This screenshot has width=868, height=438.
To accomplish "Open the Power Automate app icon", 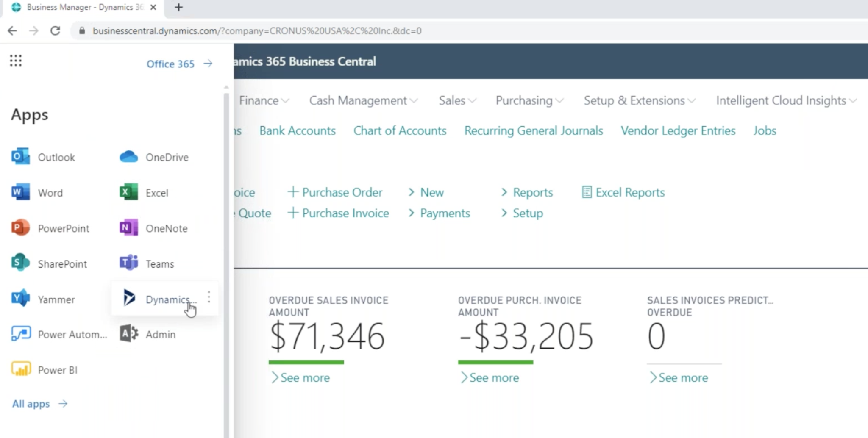I will [21, 334].
